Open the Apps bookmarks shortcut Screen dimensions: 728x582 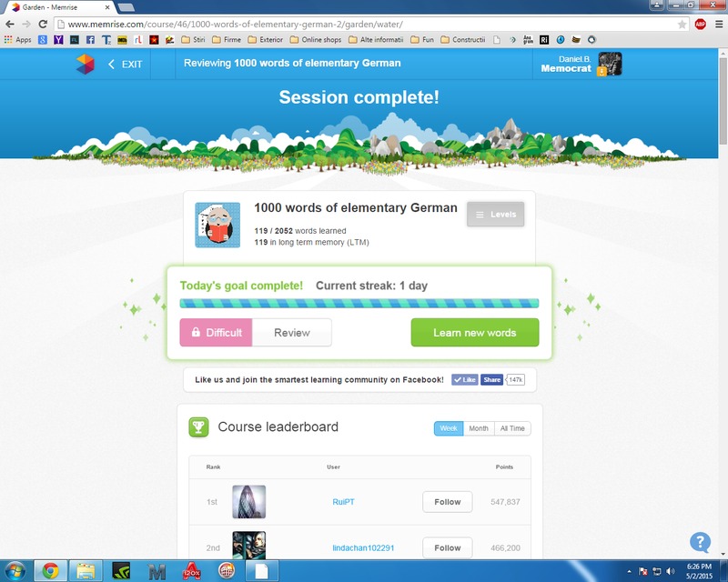tap(17, 39)
